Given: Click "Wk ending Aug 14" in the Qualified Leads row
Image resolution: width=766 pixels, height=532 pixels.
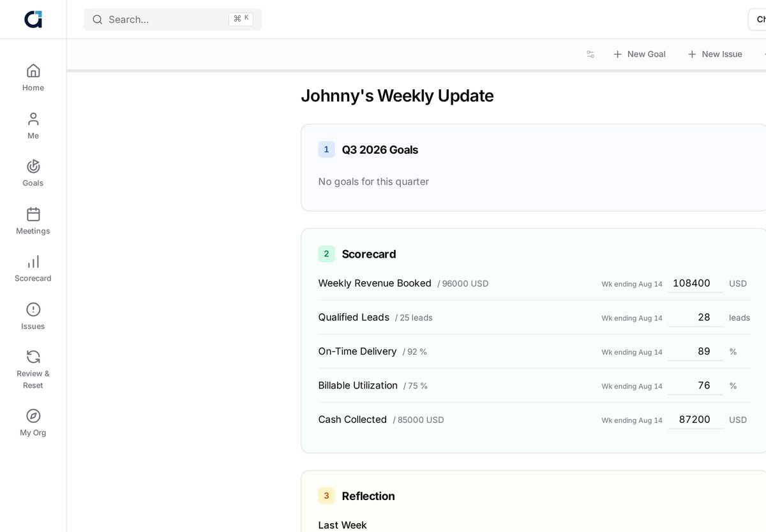Looking at the screenshot, I should pos(632,318).
